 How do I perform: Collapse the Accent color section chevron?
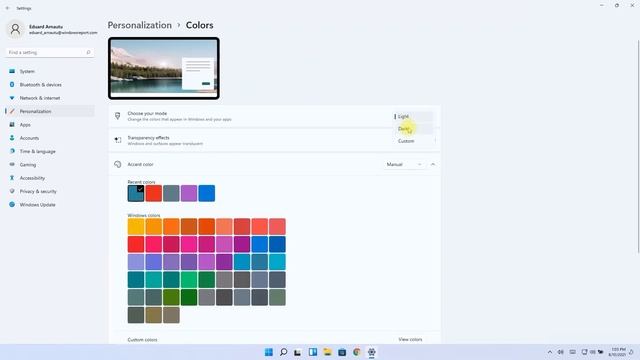coord(433,164)
